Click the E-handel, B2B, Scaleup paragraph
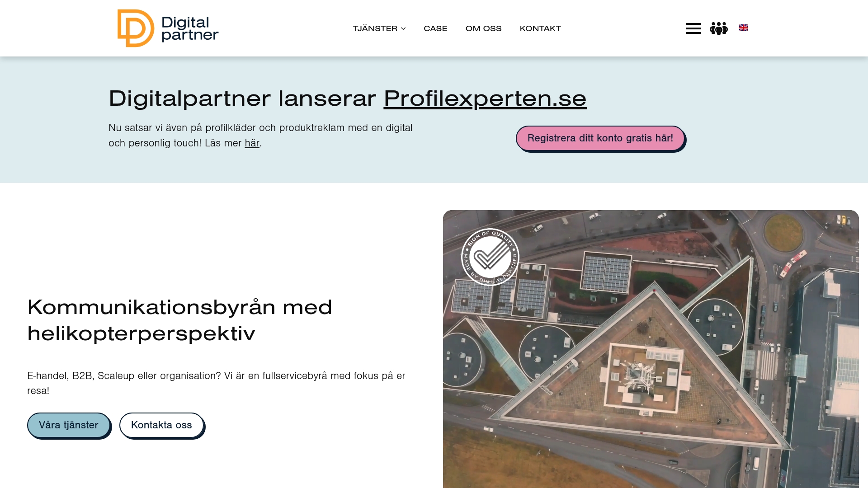This screenshot has height=488, width=868. pos(216,383)
